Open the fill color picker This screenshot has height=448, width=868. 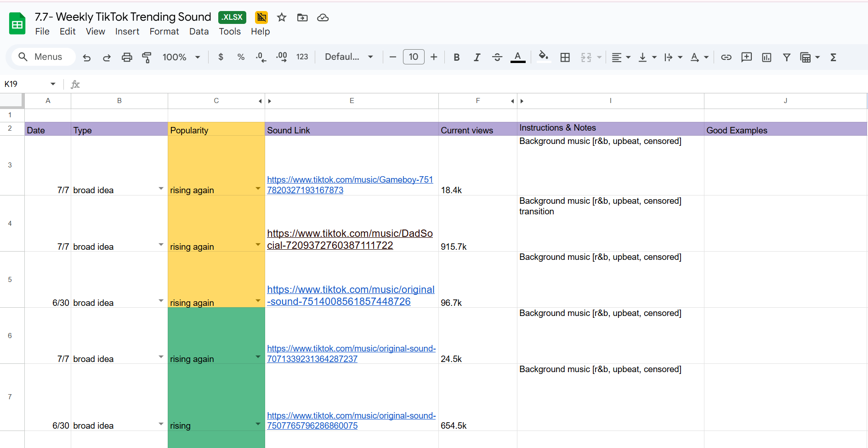pos(544,57)
